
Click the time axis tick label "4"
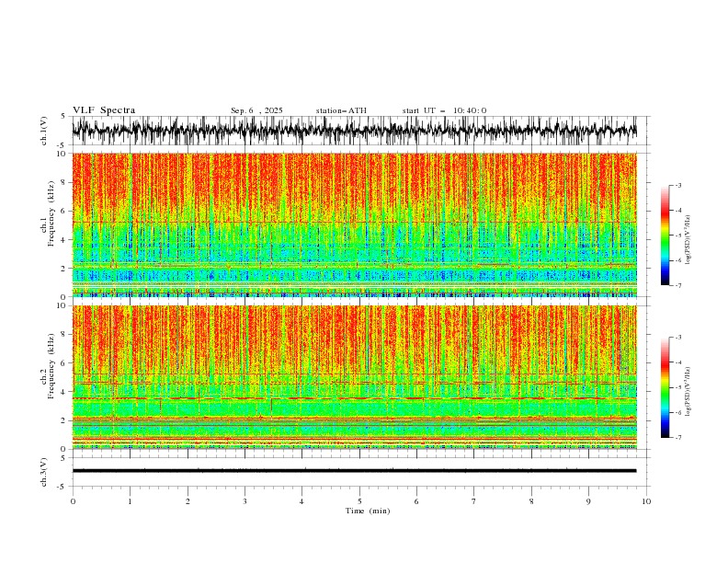click(301, 501)
